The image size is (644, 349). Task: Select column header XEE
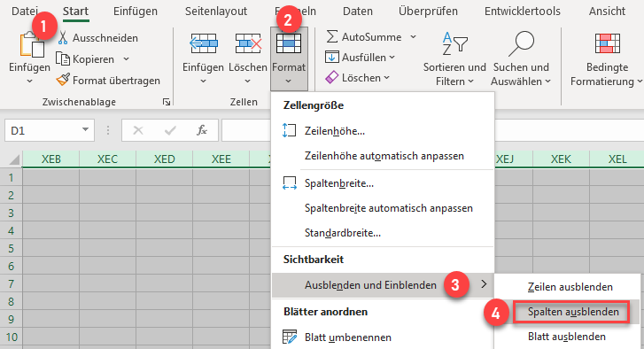[221, 159]
